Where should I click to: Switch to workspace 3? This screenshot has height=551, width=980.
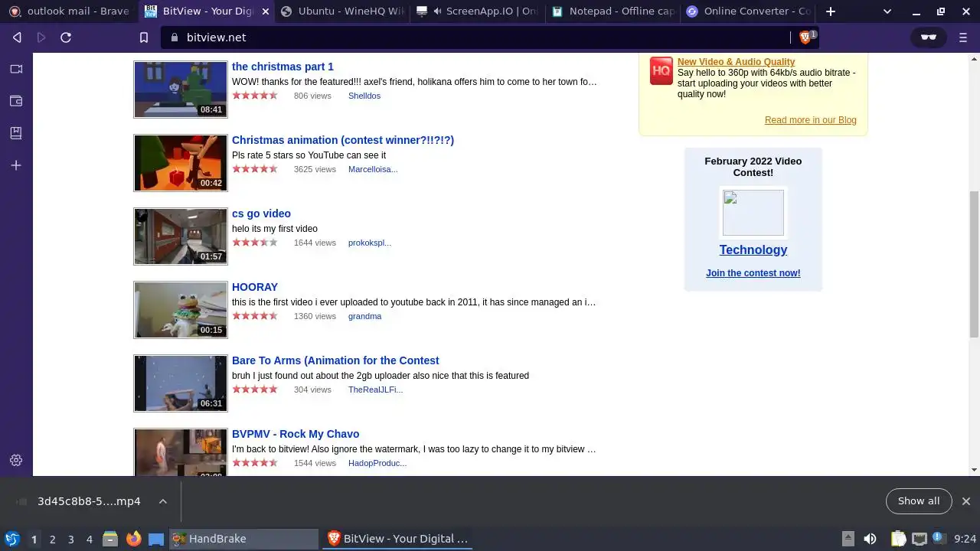click(70, 539)
